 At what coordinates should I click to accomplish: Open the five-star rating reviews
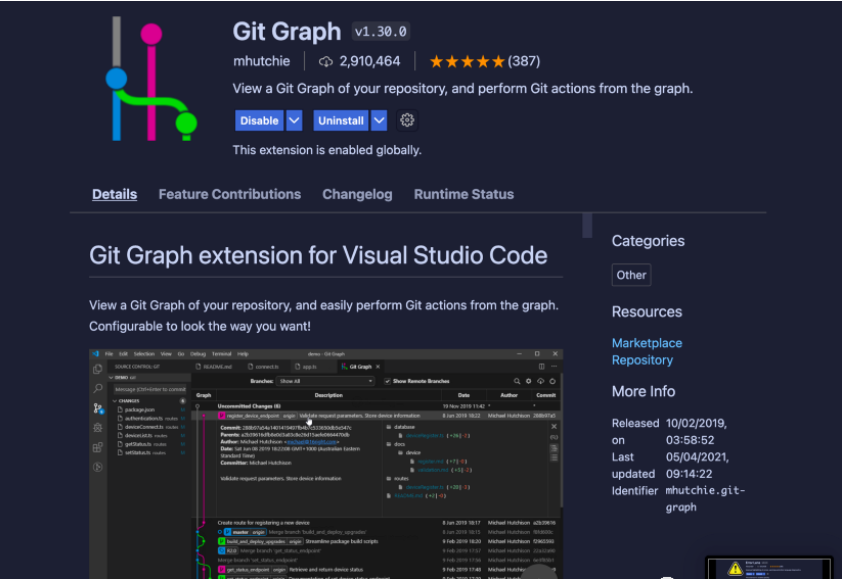pyautogui.click(x=484, y=61)
